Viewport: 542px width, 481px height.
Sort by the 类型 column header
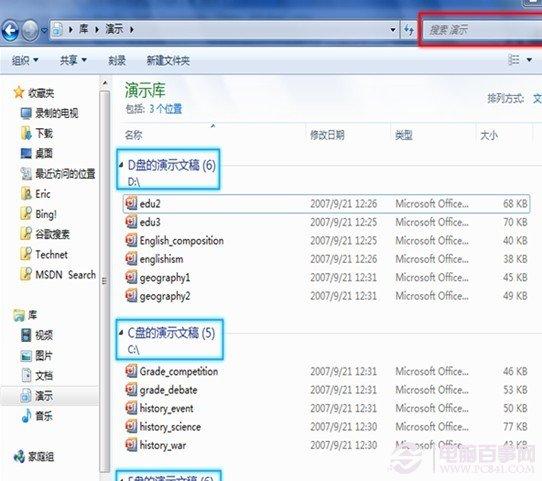point(404,135)
